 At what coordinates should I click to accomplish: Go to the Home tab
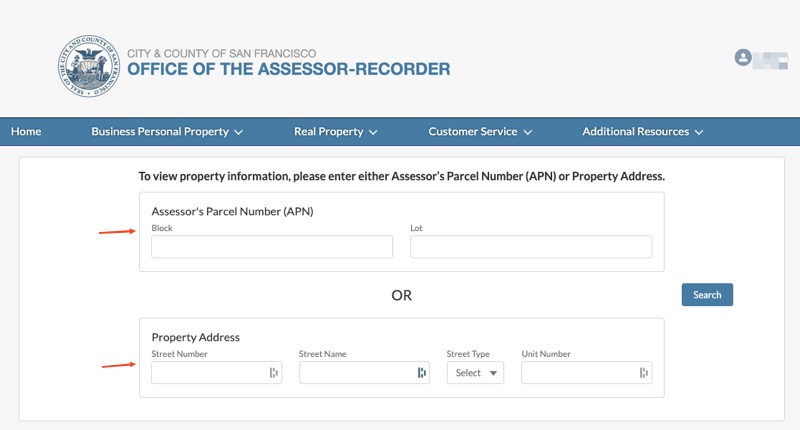[x=26, y=132]
